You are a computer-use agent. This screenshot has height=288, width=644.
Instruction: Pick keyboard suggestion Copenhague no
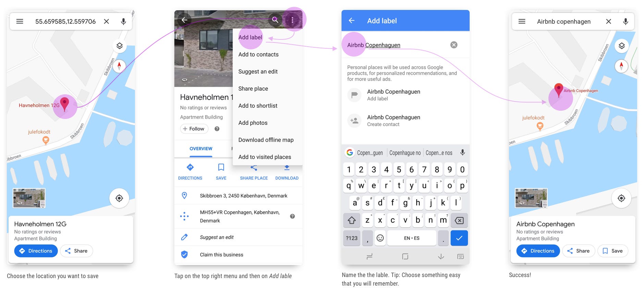click(x=405, y=153)
